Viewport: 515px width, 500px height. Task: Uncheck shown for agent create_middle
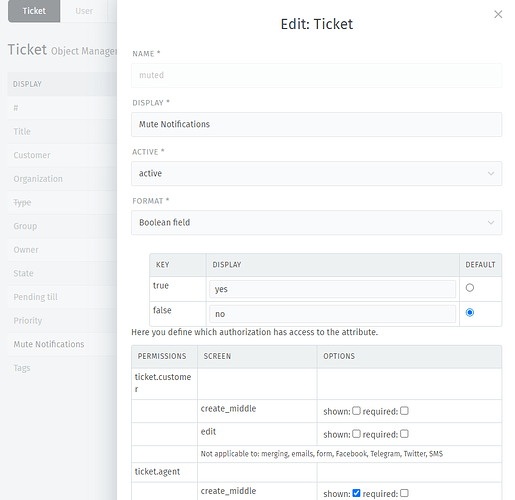pyautogui.click(x=356, y=493)
